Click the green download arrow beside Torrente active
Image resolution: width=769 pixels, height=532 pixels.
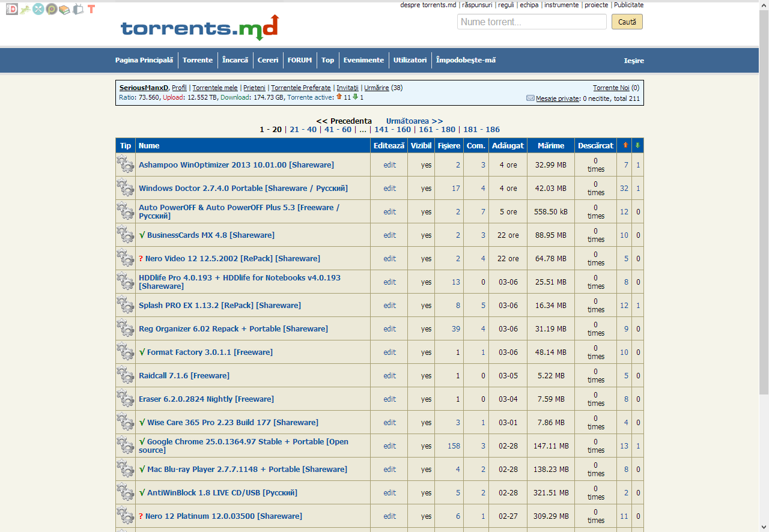(x=355, y=97)
